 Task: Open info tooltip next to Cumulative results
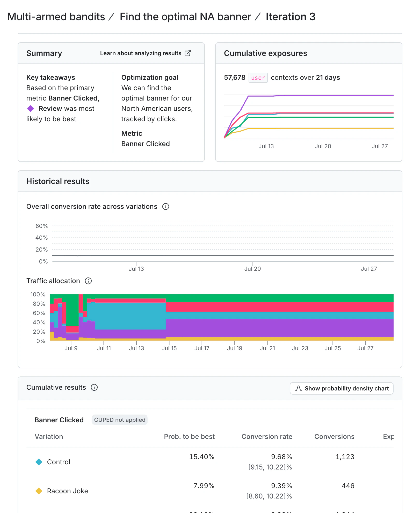(94, 387)
